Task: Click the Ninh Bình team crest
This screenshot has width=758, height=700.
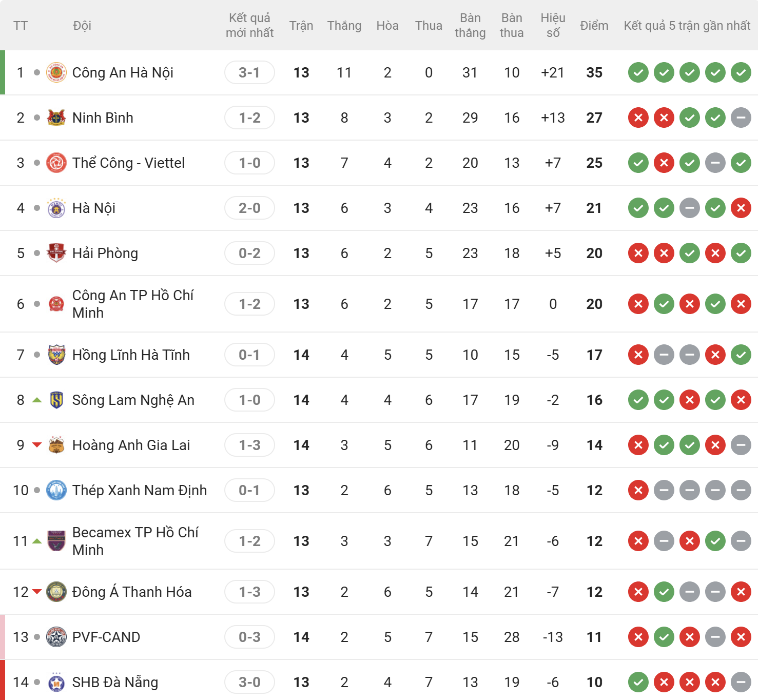Action: click(x=56, y=118)
